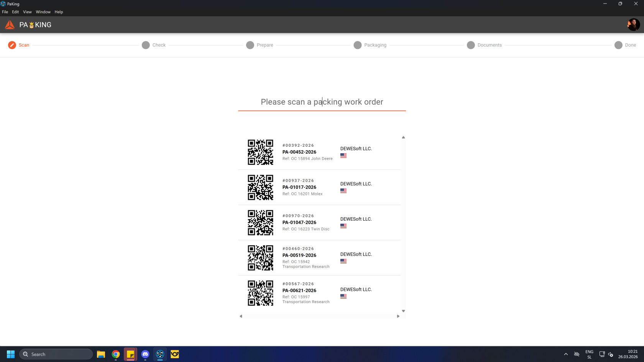Click the Scan step label
Image resolution: width=644 pixels, height=362 pixels.
(x=24, y=45)
